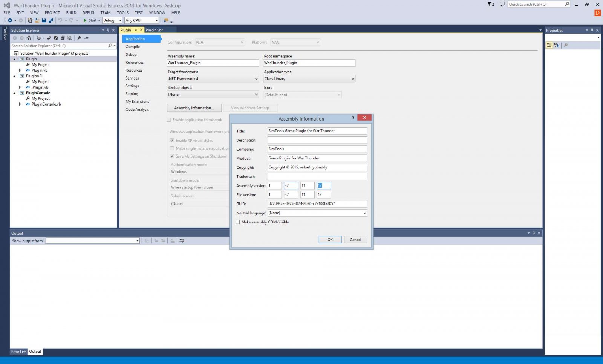
Task: Select the Compile settings tab
Action: tap(133, 47)
